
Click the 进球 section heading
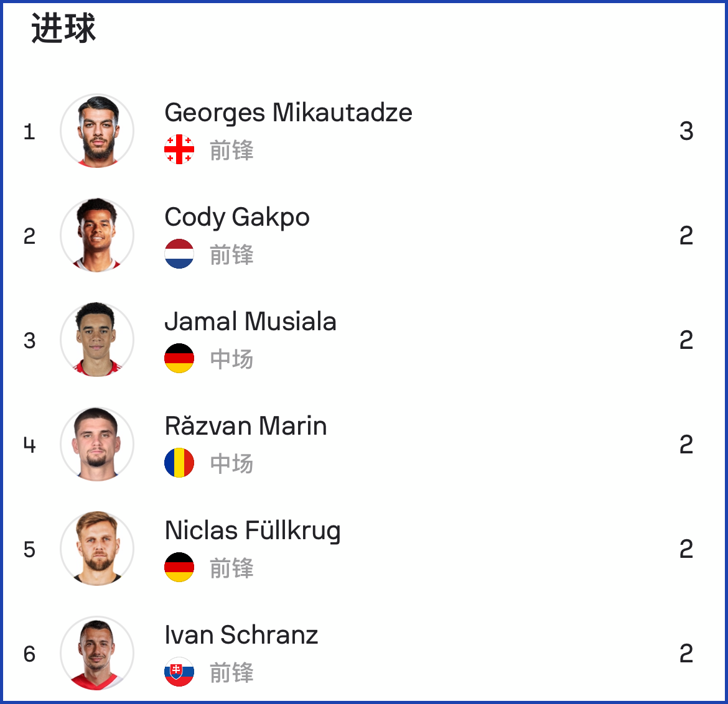[x=63, y=29]
